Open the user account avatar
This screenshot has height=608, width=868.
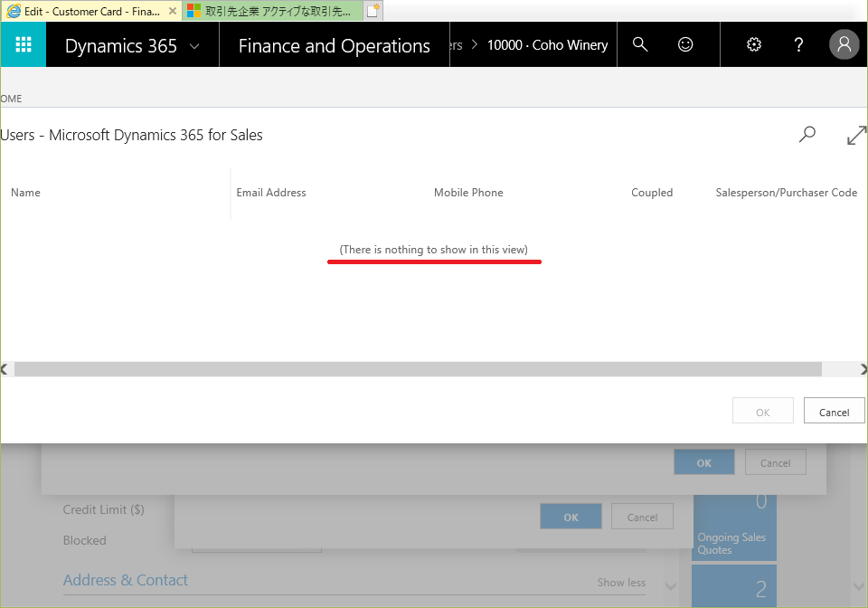coord(844,44)
